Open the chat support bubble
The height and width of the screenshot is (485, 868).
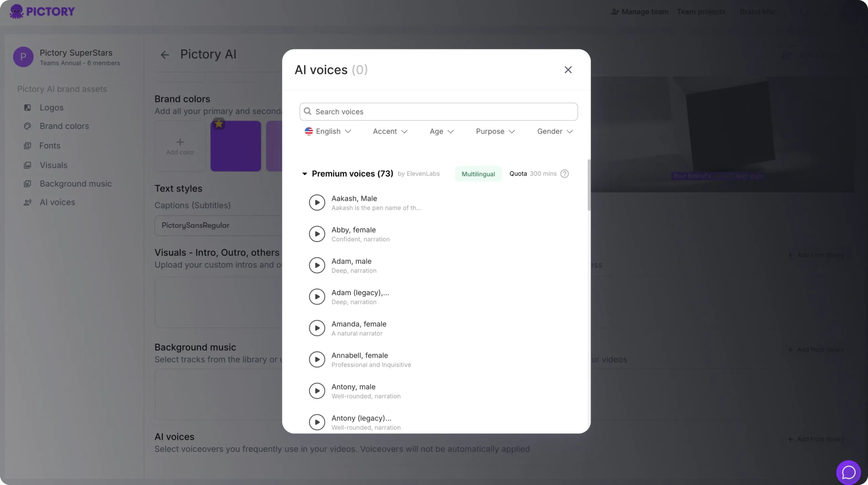click(x=848, y=472)
